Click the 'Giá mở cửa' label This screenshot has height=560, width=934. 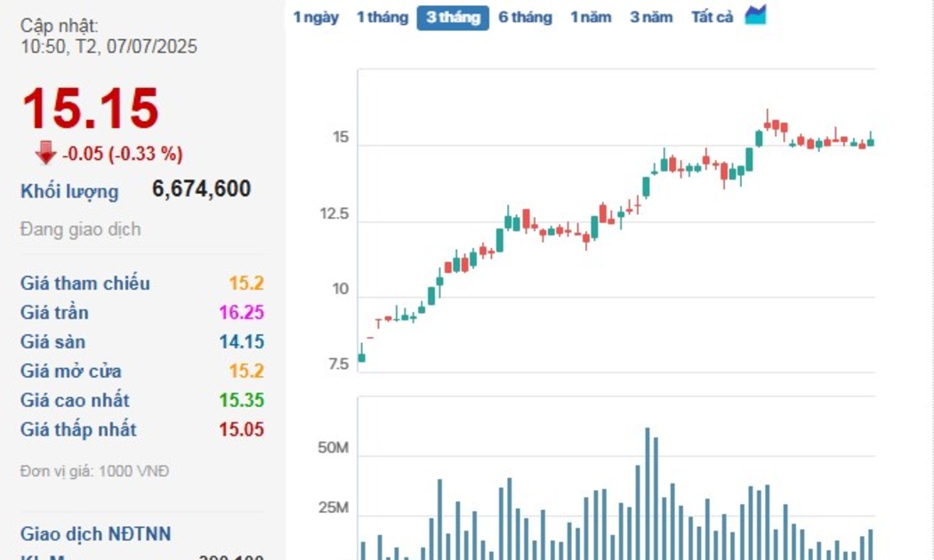click(x=71, y=372)
